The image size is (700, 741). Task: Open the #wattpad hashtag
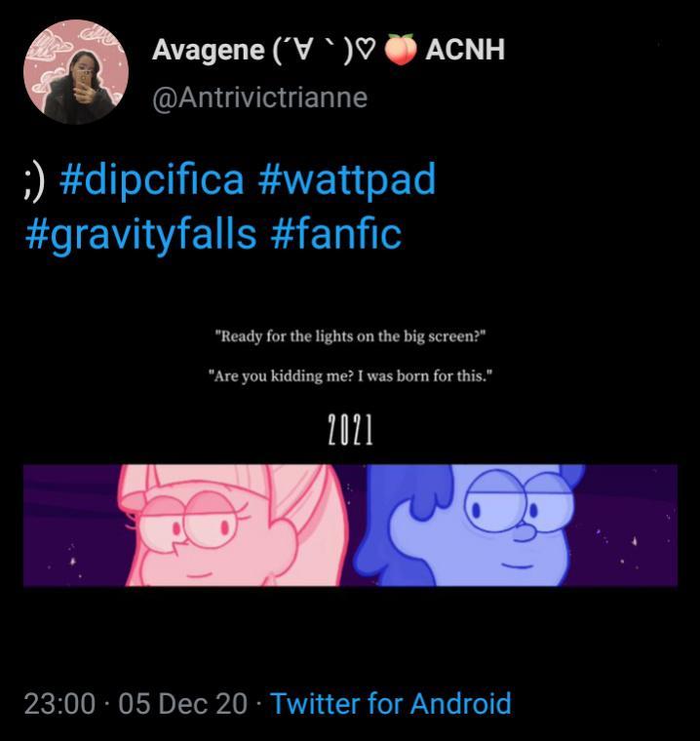tap(347, 179)
